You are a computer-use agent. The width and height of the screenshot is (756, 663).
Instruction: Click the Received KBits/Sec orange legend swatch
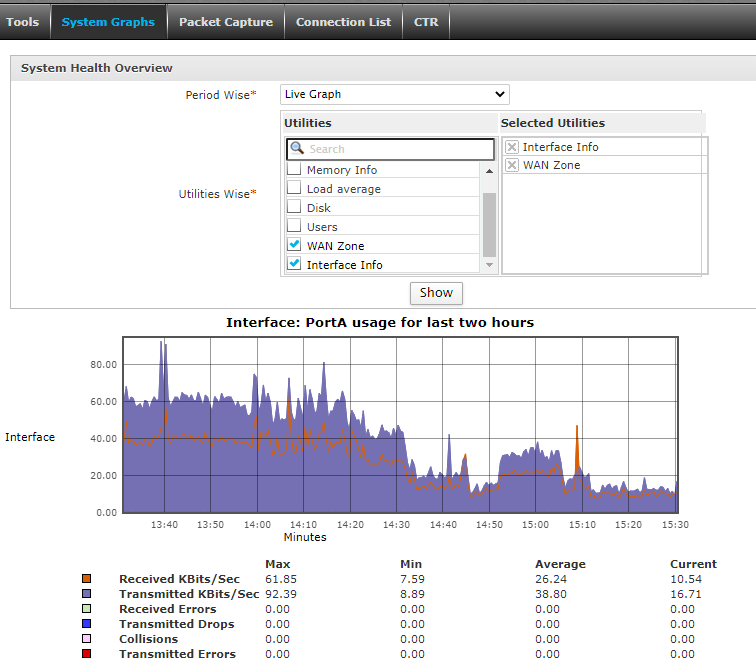87,579
